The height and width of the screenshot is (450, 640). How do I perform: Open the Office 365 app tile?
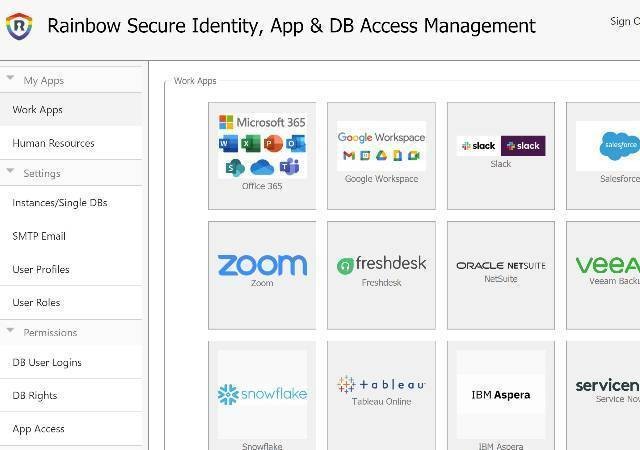point(262,154)
